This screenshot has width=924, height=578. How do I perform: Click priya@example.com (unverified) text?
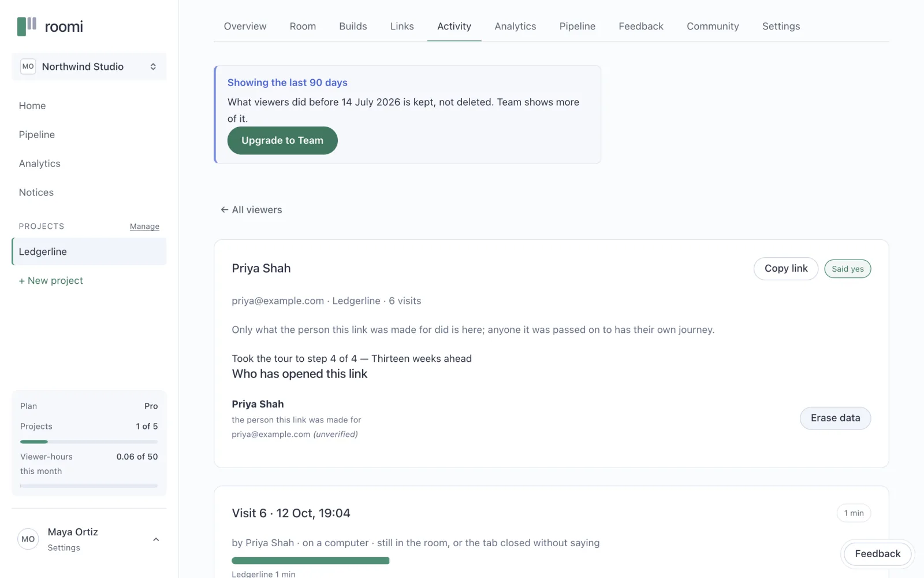point(295,434)
